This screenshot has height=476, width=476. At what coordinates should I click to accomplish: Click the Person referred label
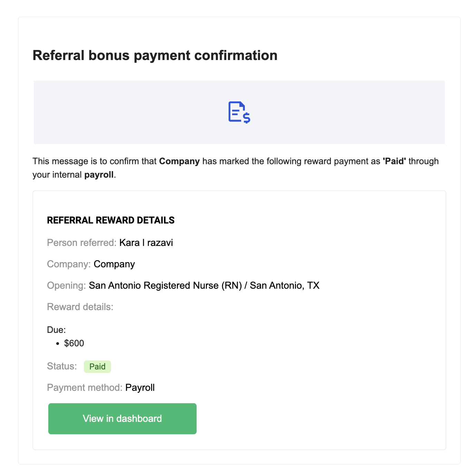pyautogui.click(x=82, y=243)
